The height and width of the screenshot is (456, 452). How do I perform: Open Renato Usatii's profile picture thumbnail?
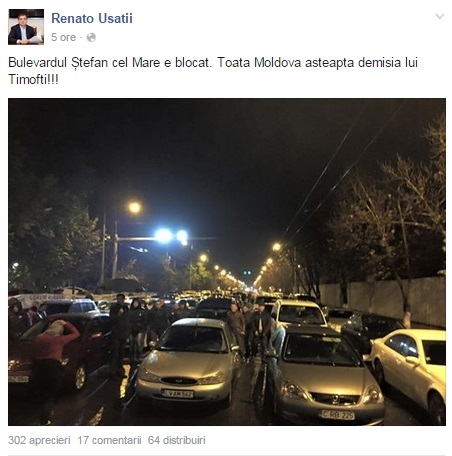pyautogui.click(x=26, y=27)
